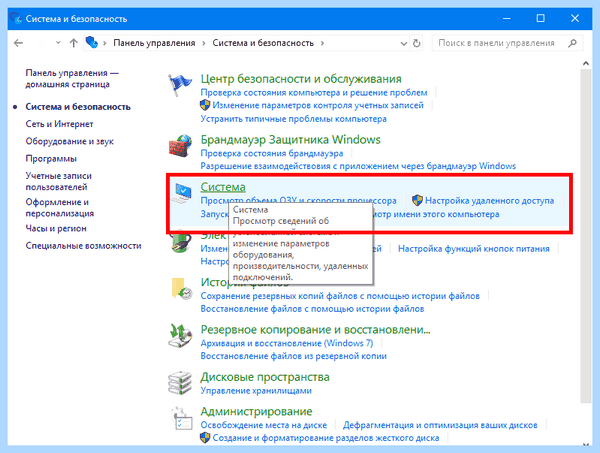Select Система и безопасность in the sidebar
The image size is (600, 453).
pyautogui.click(x=78, y=107)
